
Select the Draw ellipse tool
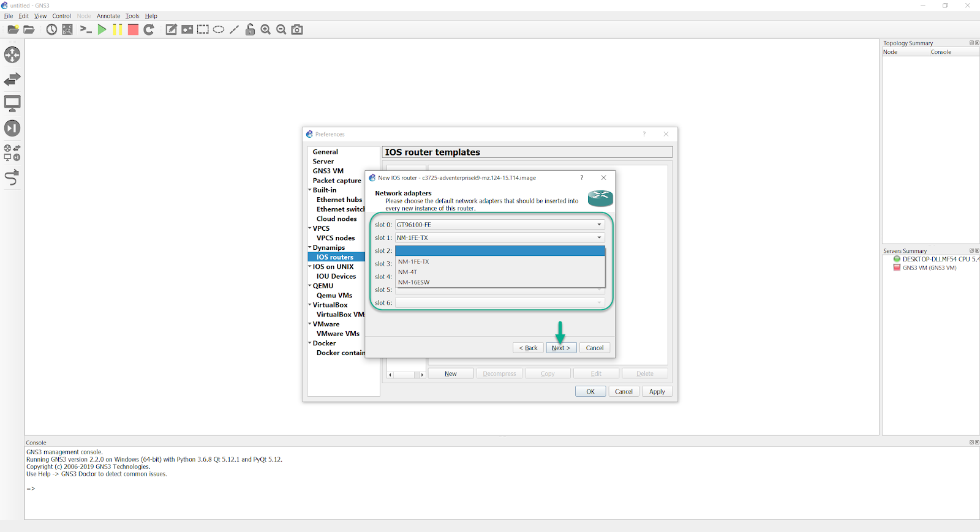(x=219, y=29)
